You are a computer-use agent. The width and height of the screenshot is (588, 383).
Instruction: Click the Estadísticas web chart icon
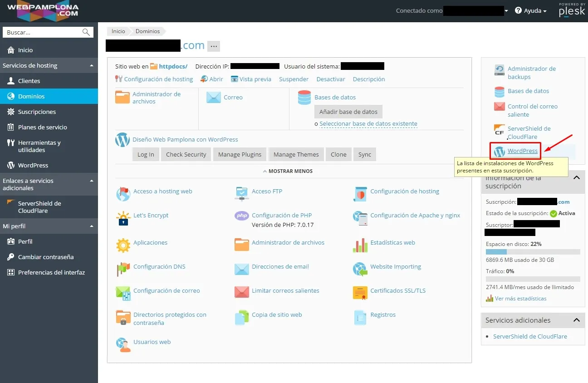(x=360, y=245)
